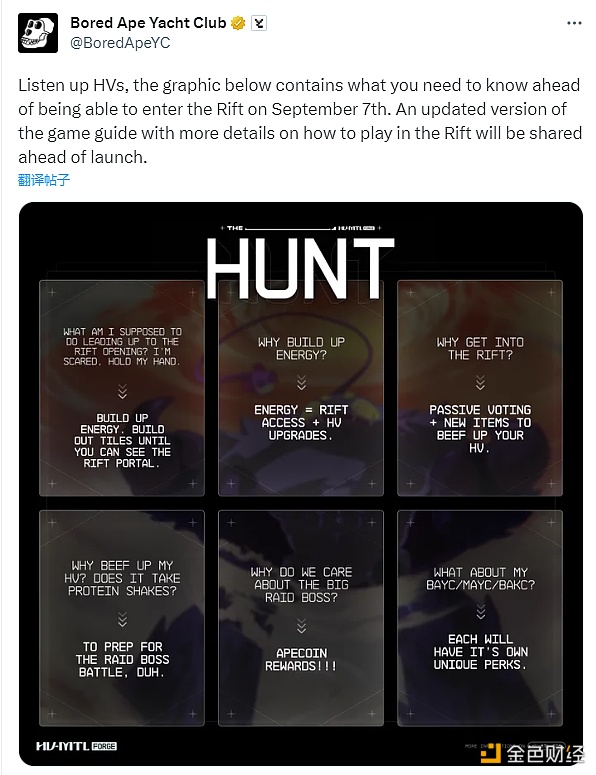Click the double chevron above 'Apecoin Rewards!!!'
Viewport: 596px width, 775px height.
tap(301, 626)
